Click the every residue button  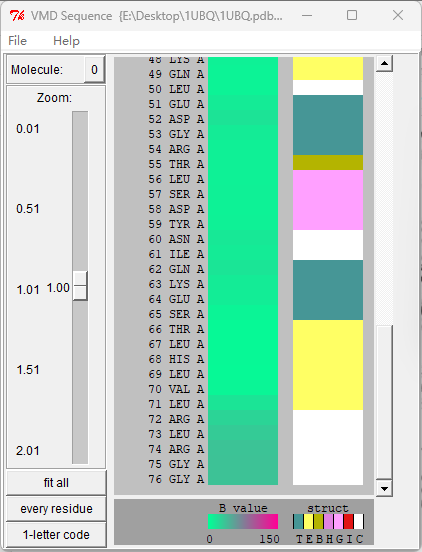[x=56, y=509]
